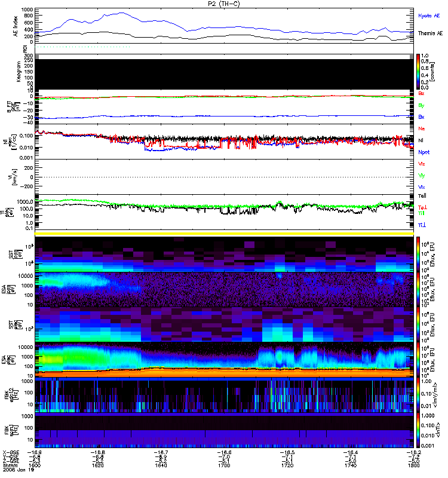448x478 pixels.
Task: Click the dotted zero line in Vi panel
Action: click(224, 177)
